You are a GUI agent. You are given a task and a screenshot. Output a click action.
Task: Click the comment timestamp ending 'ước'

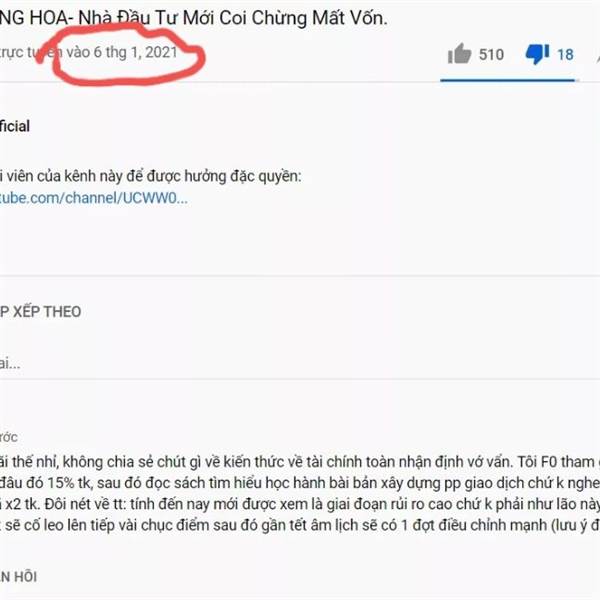click(8, 437)
